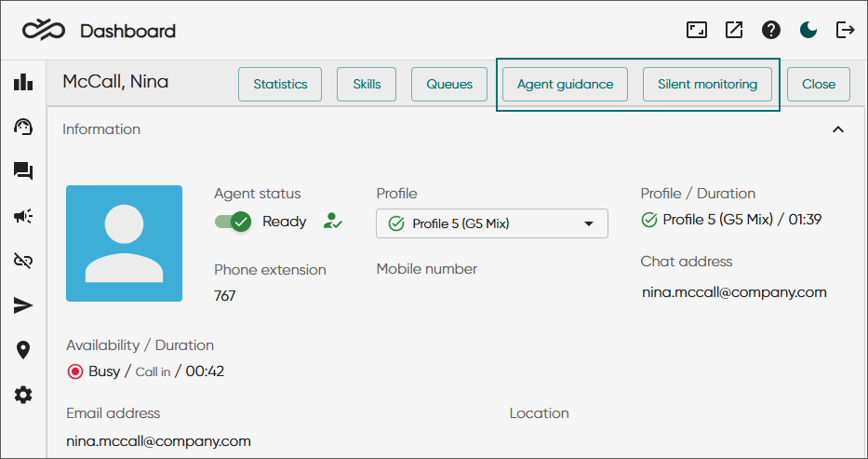Image resolution: width=868 pixels, height=459 pixels.
Task: Open the Queues tab
Action: pos(449,84)
